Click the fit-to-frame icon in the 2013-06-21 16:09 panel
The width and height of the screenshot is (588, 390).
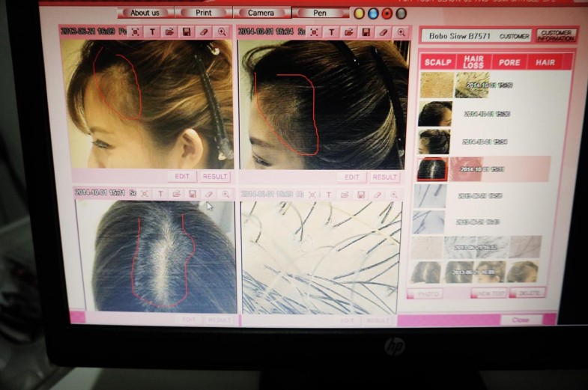click(x=136, y=32)
